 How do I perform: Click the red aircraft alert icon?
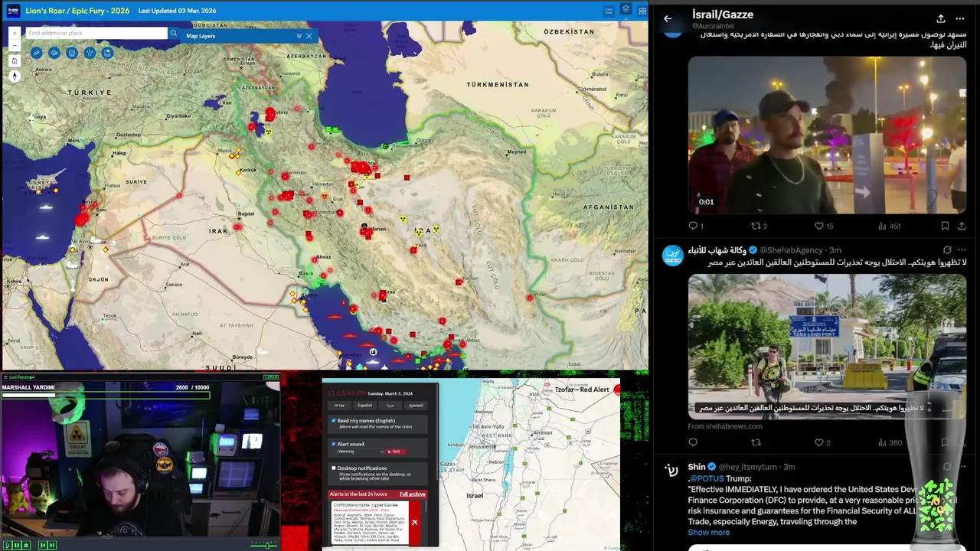click(414, 522)
